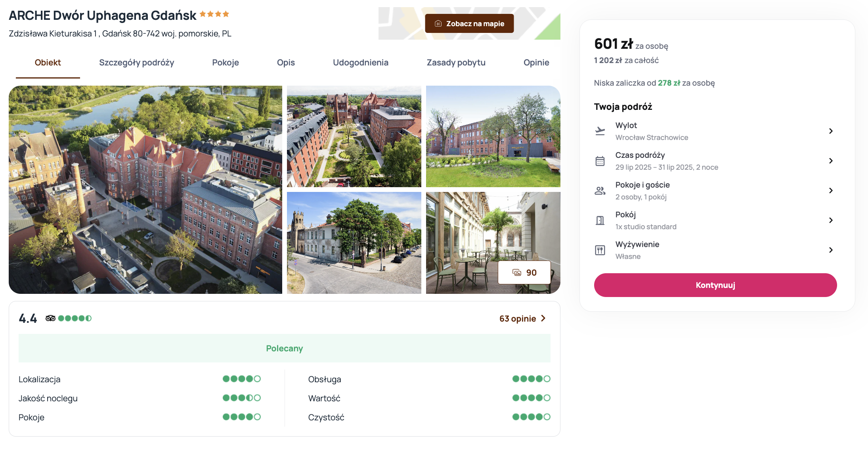
Task: Open Czas podróży row chevron
Action: pyautogui.click(x=831, y=161)
